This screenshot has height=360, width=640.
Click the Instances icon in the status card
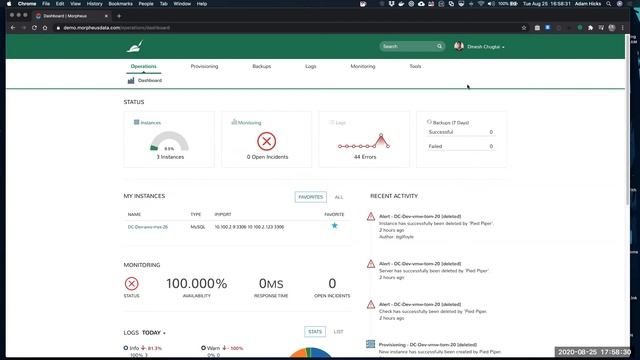[x=136, y=122]
